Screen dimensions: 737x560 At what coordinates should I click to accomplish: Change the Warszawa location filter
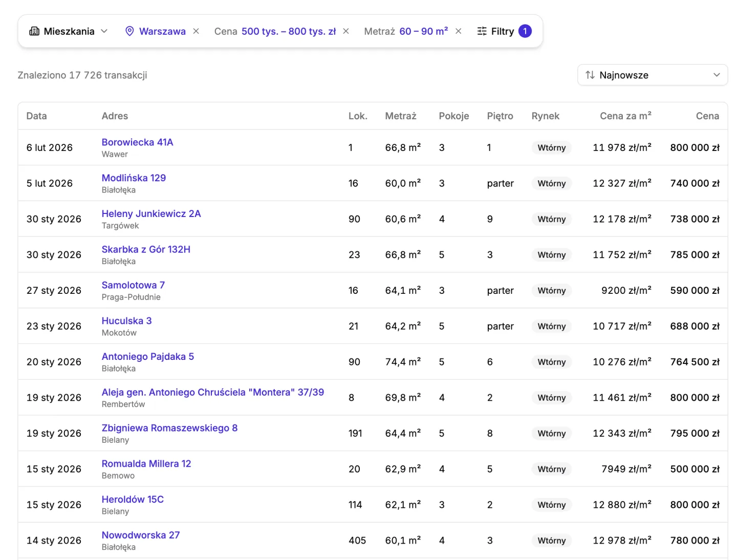[x=162, y=31]
